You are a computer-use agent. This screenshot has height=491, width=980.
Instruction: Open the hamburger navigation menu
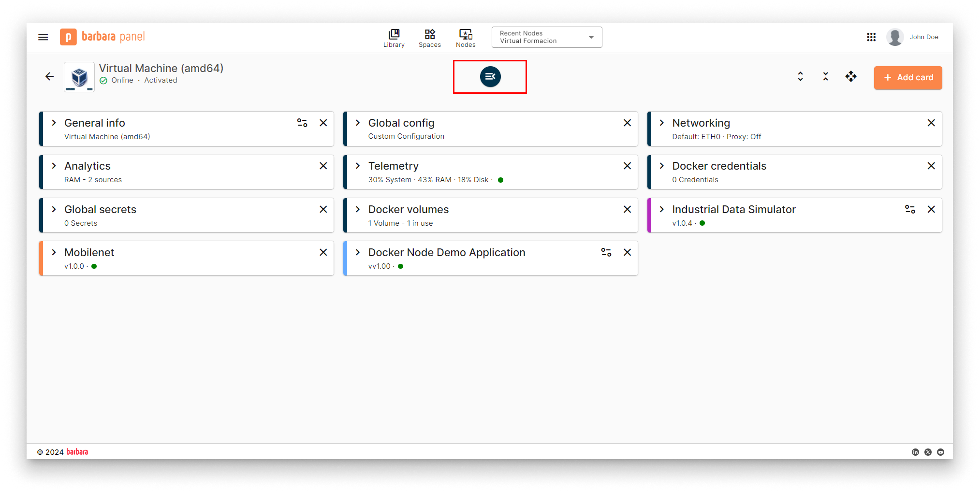point(43,37)
